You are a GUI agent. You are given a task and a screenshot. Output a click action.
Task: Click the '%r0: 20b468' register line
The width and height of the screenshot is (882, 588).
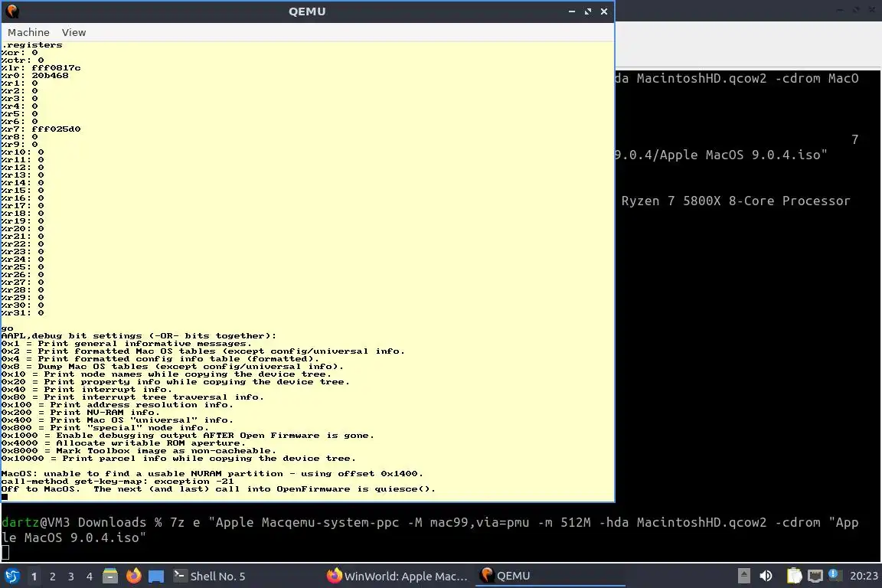click(34, 75)
